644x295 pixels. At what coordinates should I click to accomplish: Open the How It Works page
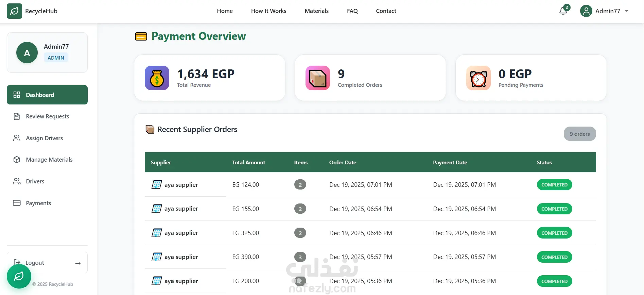click(x=268, y=11)
